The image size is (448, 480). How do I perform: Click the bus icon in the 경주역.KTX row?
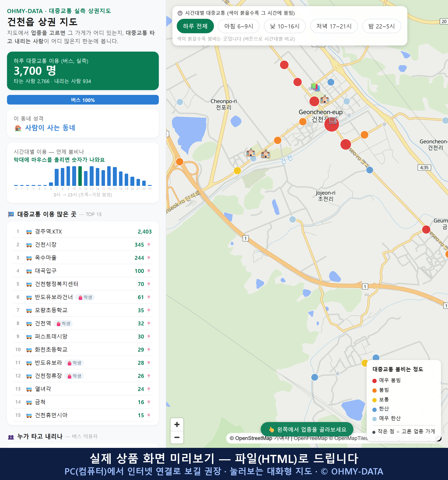(29, 232)
